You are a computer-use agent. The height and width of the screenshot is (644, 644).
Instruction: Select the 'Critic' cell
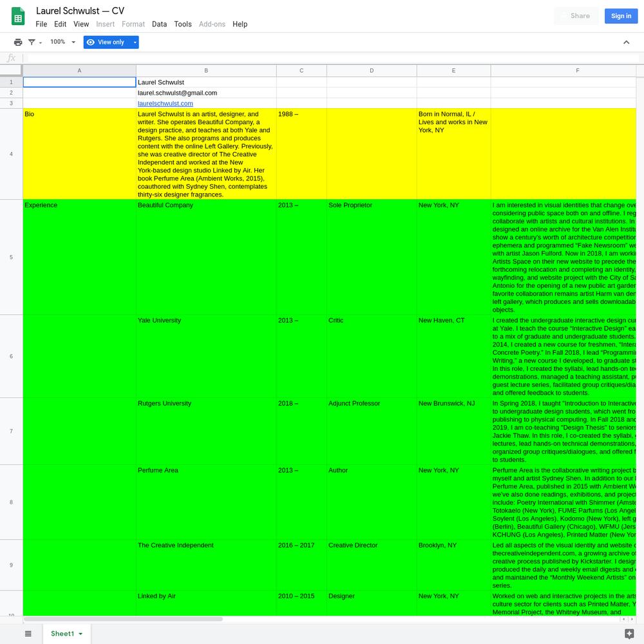tap(372, 356)
